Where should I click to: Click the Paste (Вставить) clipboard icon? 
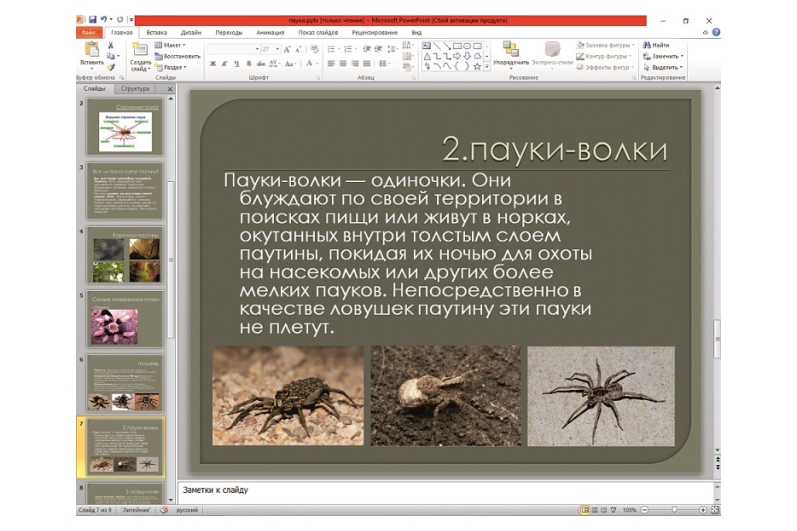(x=92, y=50)
